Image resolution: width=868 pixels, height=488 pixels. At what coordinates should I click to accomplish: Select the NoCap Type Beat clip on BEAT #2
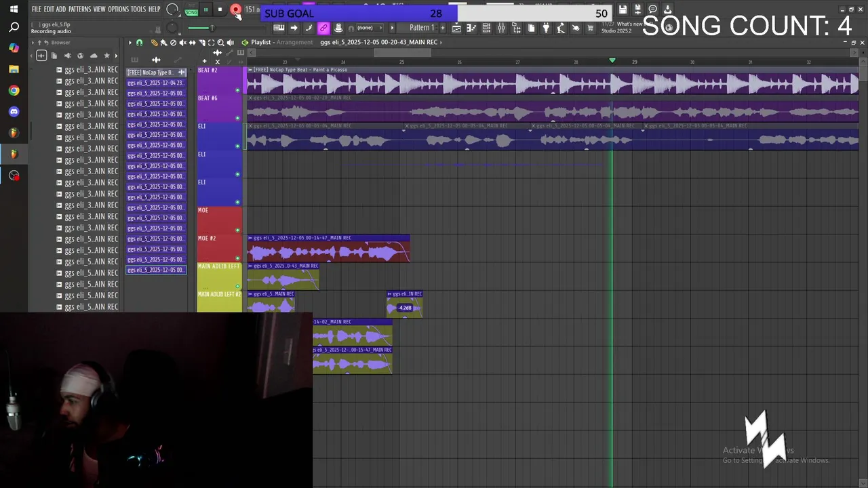(552, 81)
